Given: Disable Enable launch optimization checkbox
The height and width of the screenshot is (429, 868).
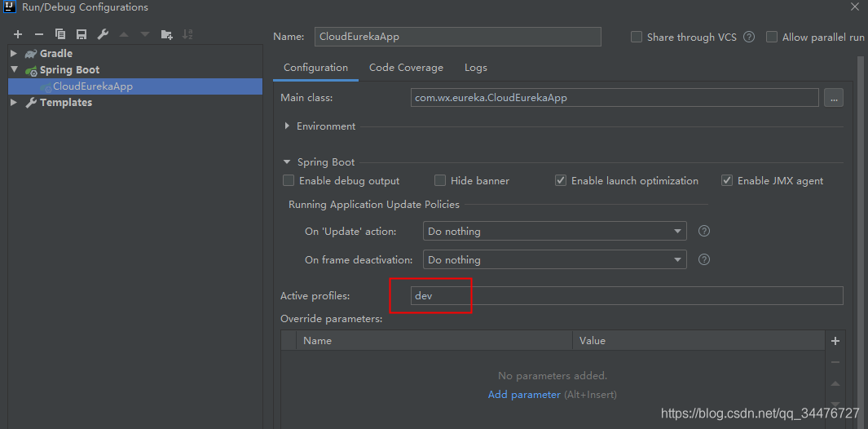Looking at the screenshot, I should 561,181.
